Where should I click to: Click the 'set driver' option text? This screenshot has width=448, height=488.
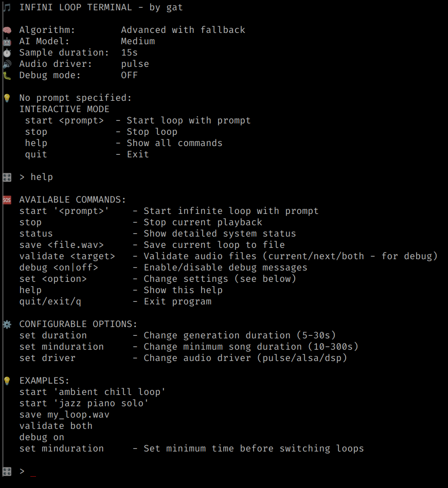(x=47, y=358)
